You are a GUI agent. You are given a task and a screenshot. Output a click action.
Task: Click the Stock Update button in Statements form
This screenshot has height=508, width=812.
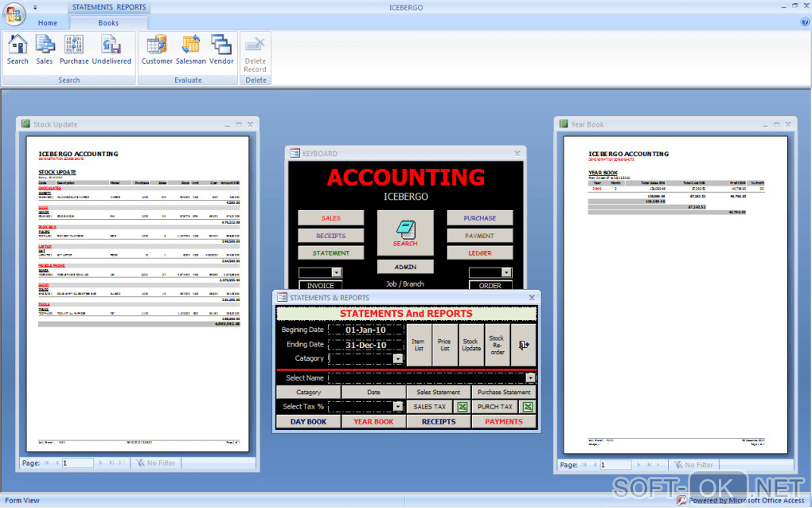470,345
